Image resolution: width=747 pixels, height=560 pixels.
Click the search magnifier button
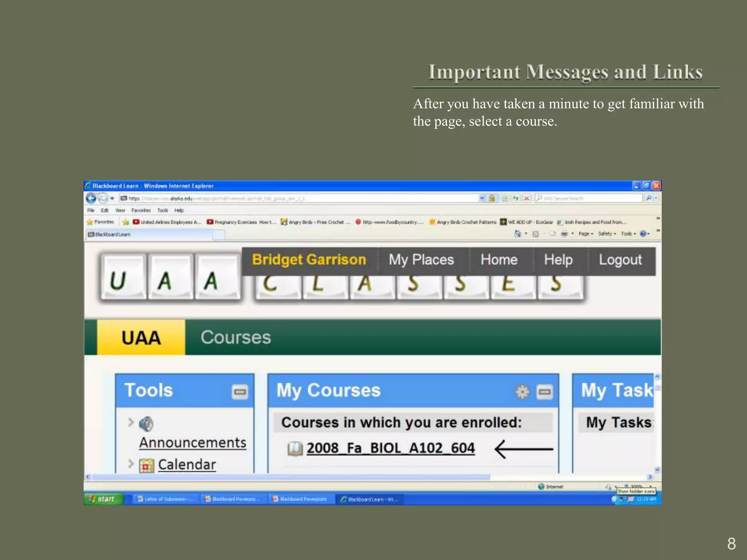(x=648, y=198)
